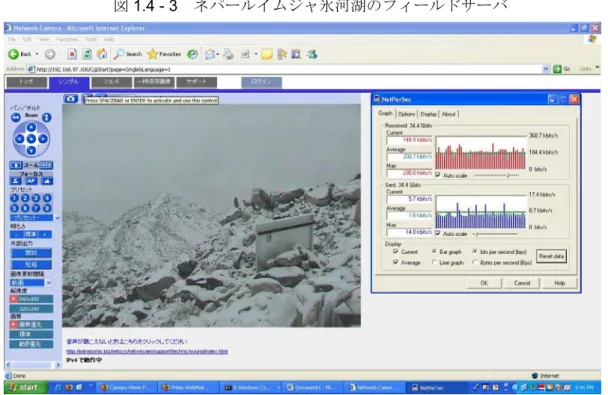Image resolution: width=608 pixels, height=395 pixels.
Task: Stop page loading with the red X icon
Action: point(72,54)
